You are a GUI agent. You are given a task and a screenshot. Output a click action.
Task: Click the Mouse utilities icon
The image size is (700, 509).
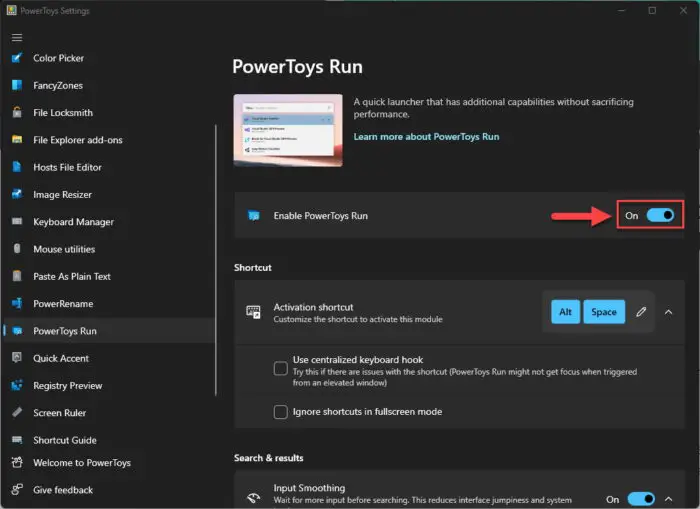[17, 249]
